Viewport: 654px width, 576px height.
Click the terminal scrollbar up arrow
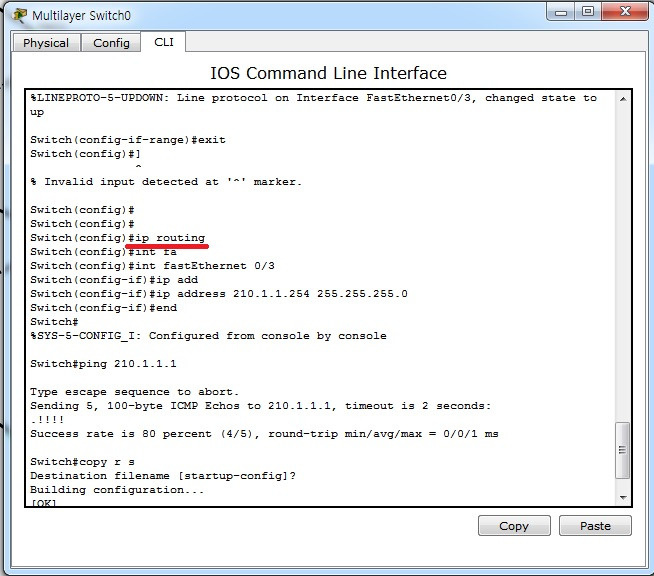click(x=623, y=99)
